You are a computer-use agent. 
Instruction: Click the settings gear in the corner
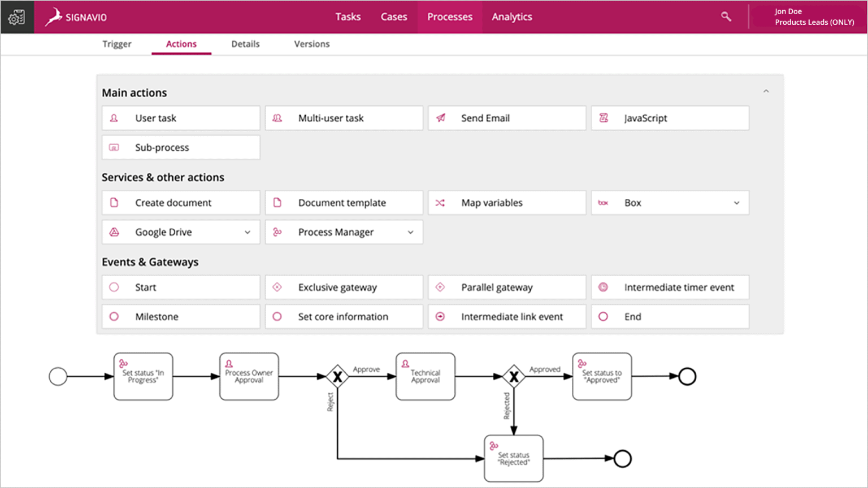pos(17,17)
